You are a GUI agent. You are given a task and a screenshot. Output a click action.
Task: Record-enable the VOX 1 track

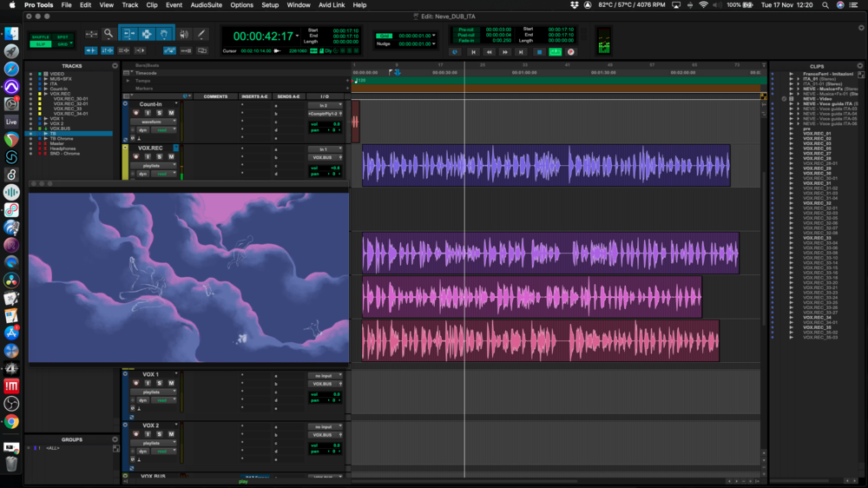point(136,383)
